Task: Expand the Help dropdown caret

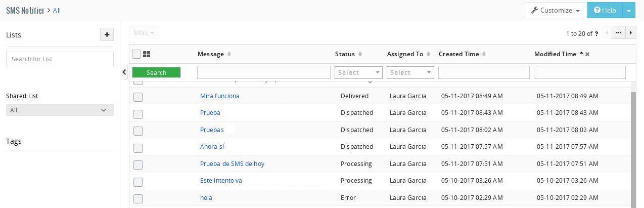Action: tap(628, 10)
